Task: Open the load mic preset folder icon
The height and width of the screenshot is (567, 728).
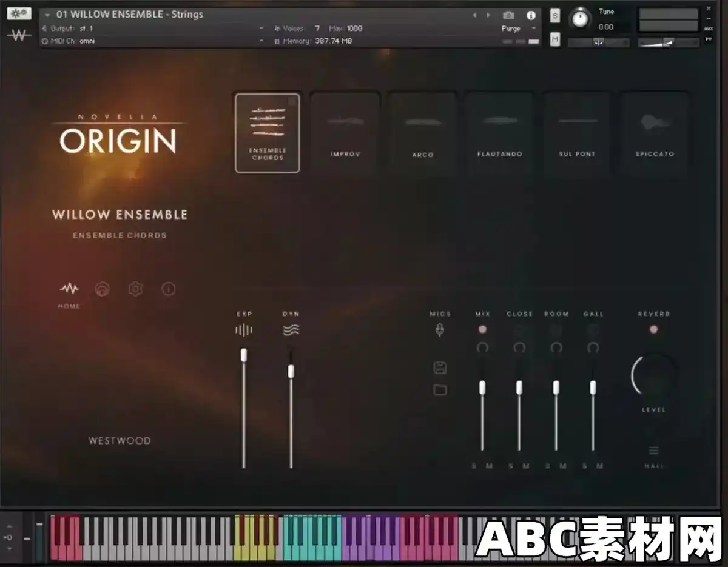Action: tap(439, 390)
